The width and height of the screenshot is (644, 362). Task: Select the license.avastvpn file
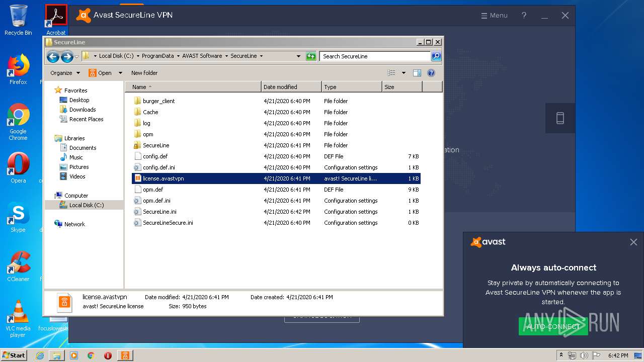(x=276, y=178)
